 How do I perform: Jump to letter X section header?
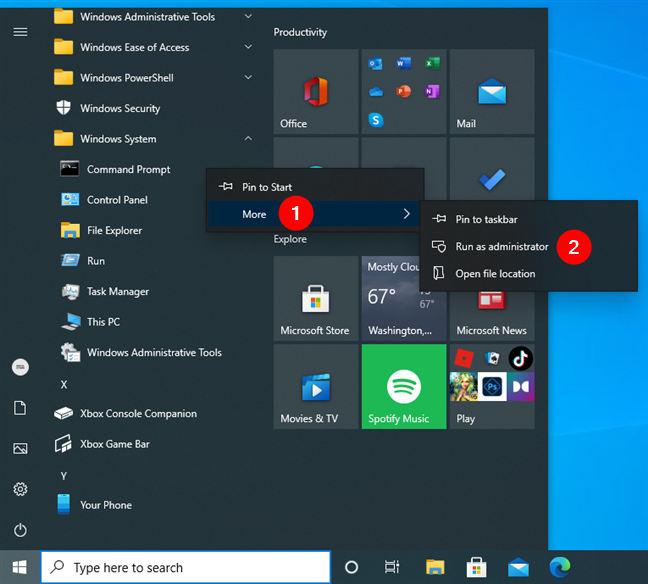pos(64,385)
